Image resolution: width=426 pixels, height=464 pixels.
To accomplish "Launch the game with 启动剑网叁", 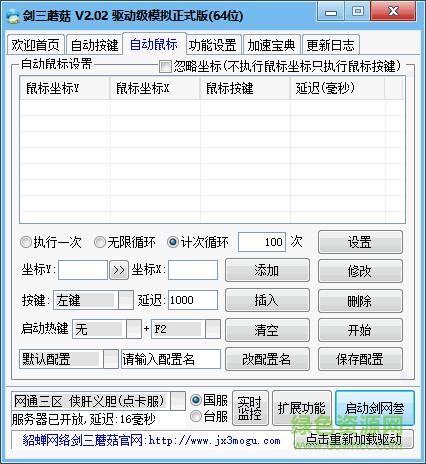I will coord(375,408).
